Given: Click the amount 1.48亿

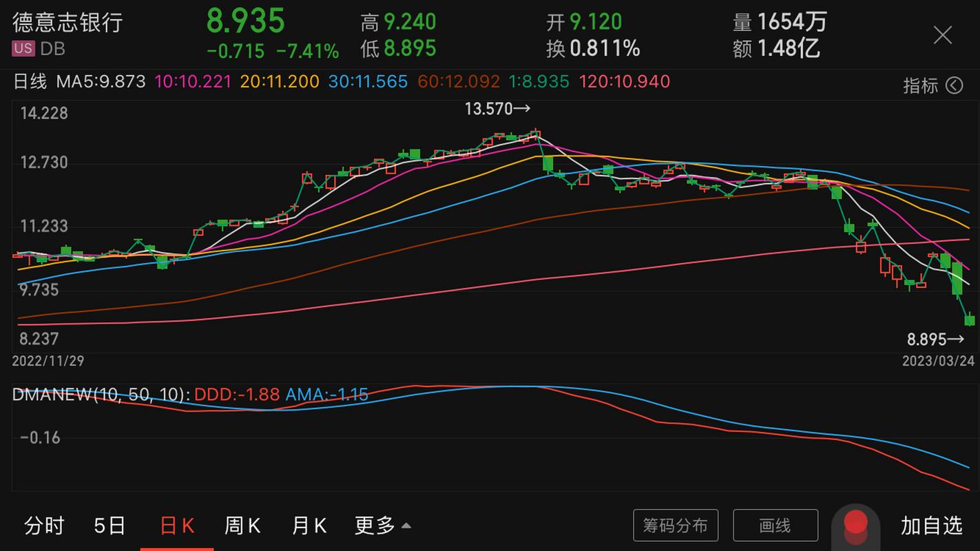Looking at the screenshot, I should tap(789, 48).
